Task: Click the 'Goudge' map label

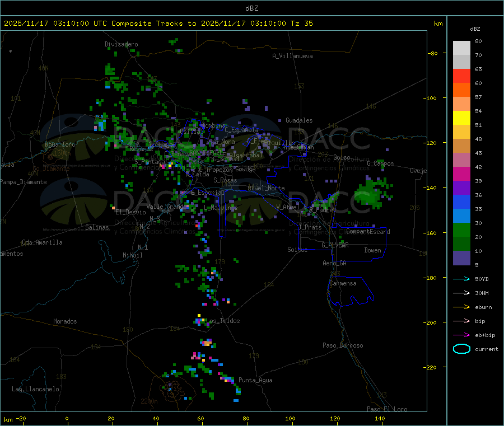Action: (245, 169)
